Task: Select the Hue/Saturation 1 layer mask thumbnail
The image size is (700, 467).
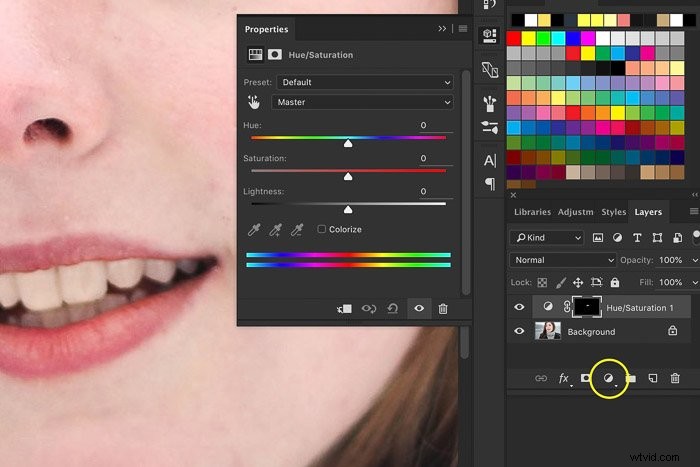Action: [587, 307]
